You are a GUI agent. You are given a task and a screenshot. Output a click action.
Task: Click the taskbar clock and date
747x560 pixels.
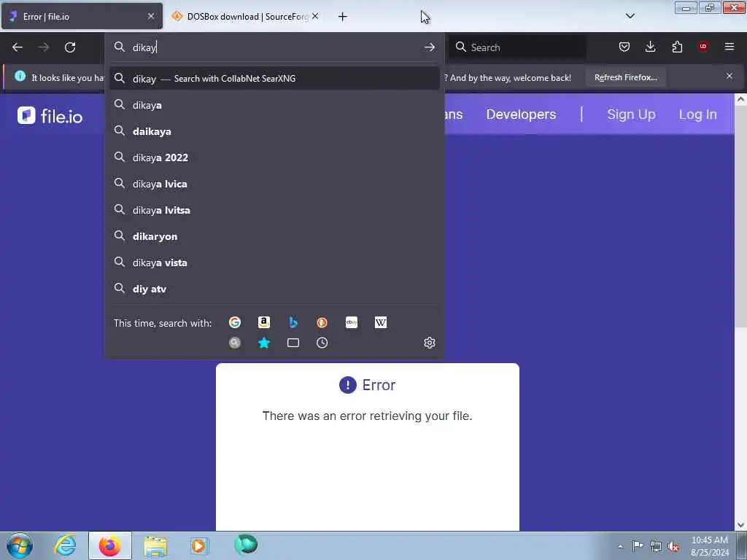pos(709,546)
